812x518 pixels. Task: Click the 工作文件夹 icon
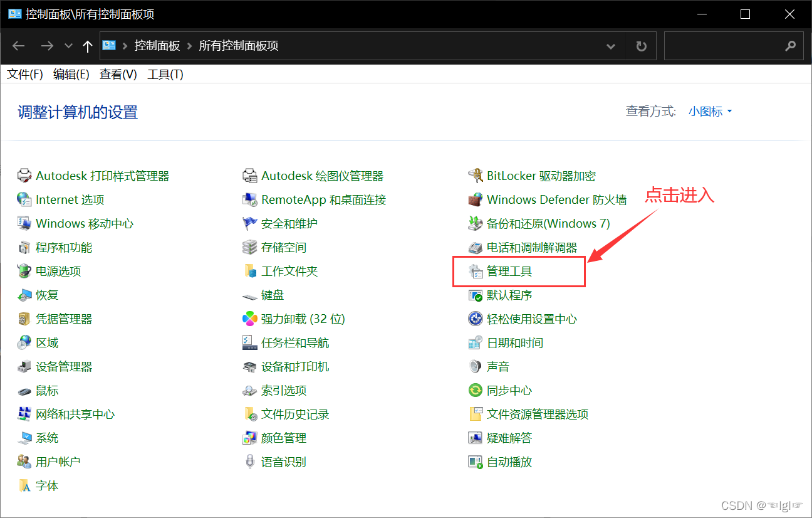coord(250,271)
